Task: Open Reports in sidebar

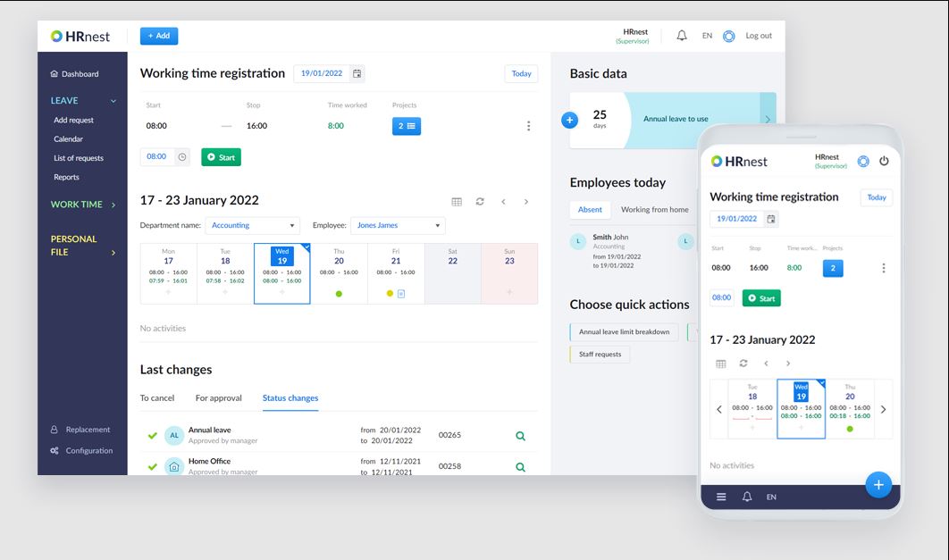Action: [67, 177]
